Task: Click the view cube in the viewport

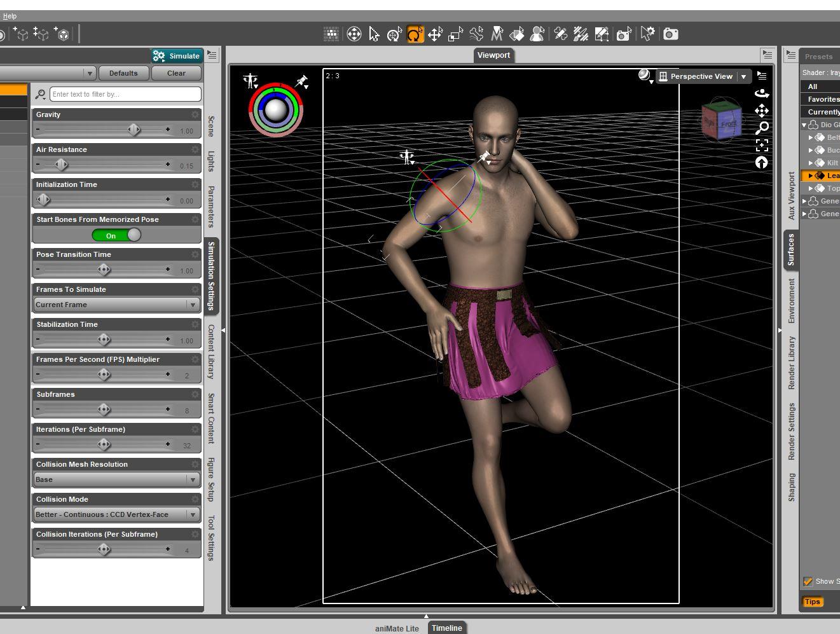Action: (x=721, y=120)
